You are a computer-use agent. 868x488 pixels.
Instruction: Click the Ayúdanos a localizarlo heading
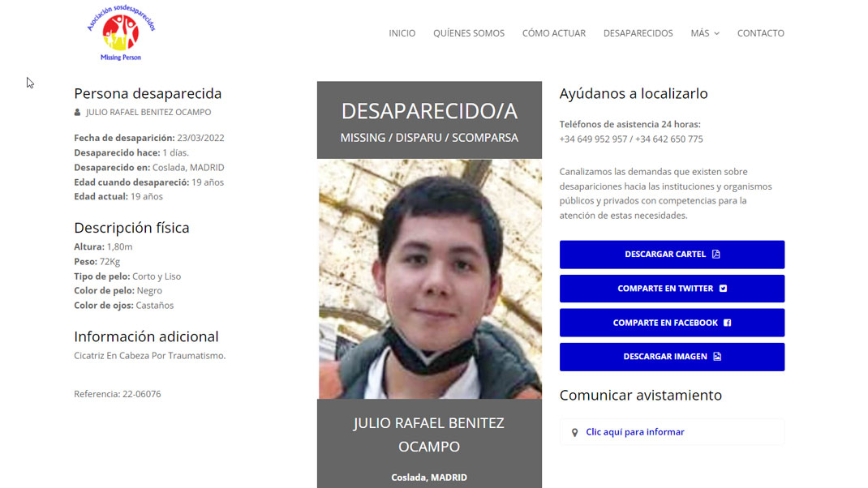point(634,93)
